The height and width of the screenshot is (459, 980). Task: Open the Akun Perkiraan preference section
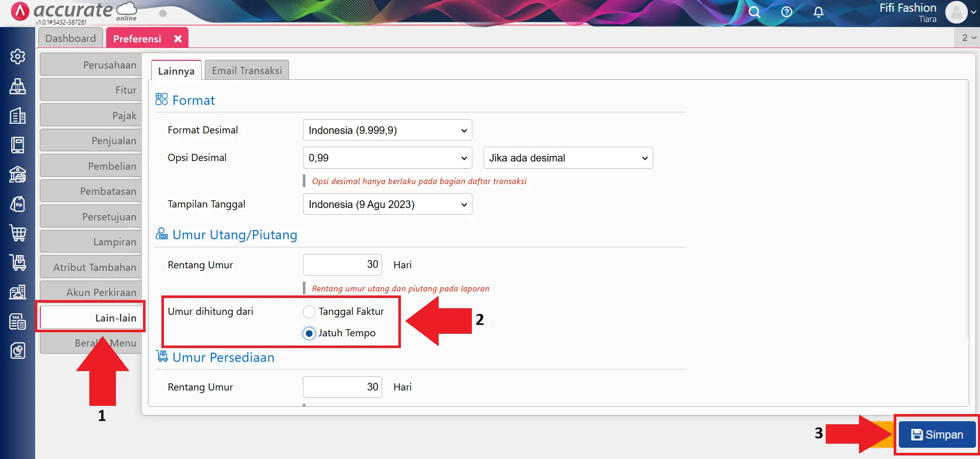pos(91,292)
